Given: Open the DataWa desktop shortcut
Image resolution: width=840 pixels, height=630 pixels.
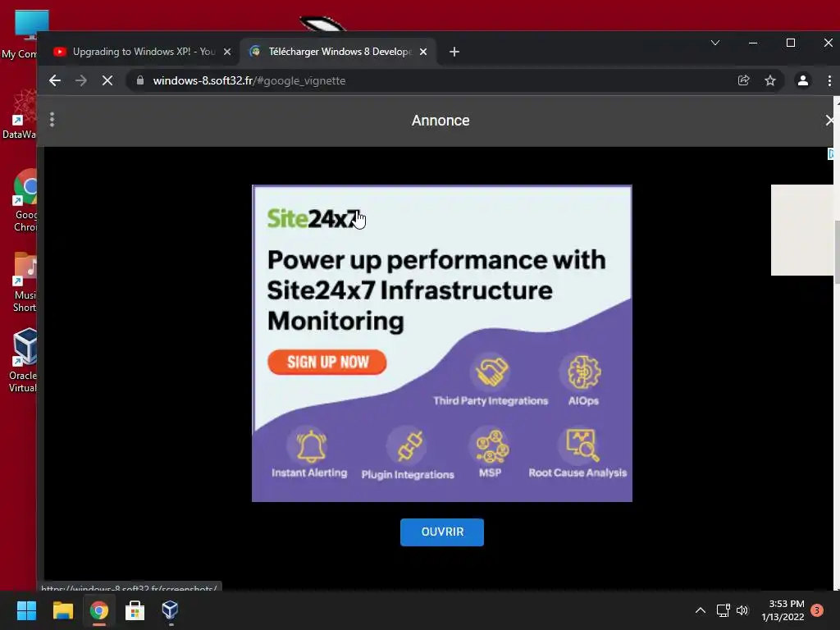Looking at the screenshot, I should 20,115.
